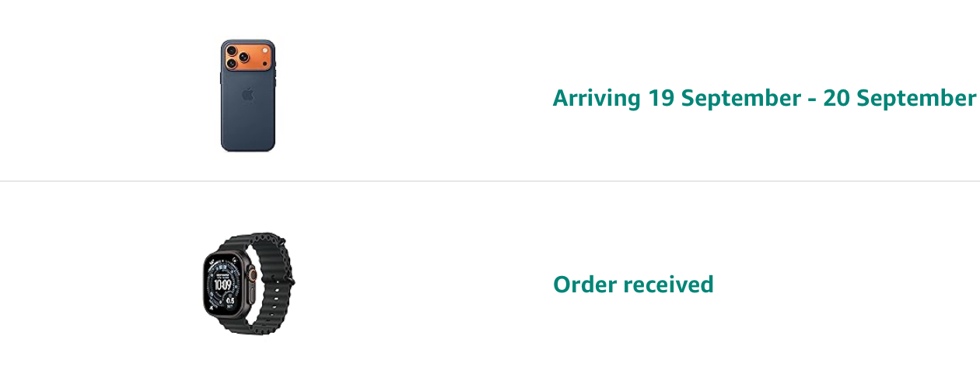
Task: Click the orange camera module on phone case
Action: 247,58
